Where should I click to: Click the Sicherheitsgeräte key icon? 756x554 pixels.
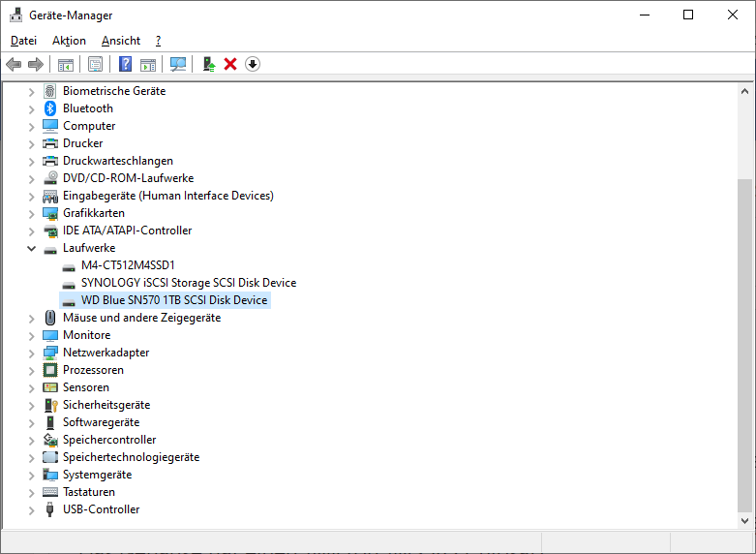[x=50, y=405]
